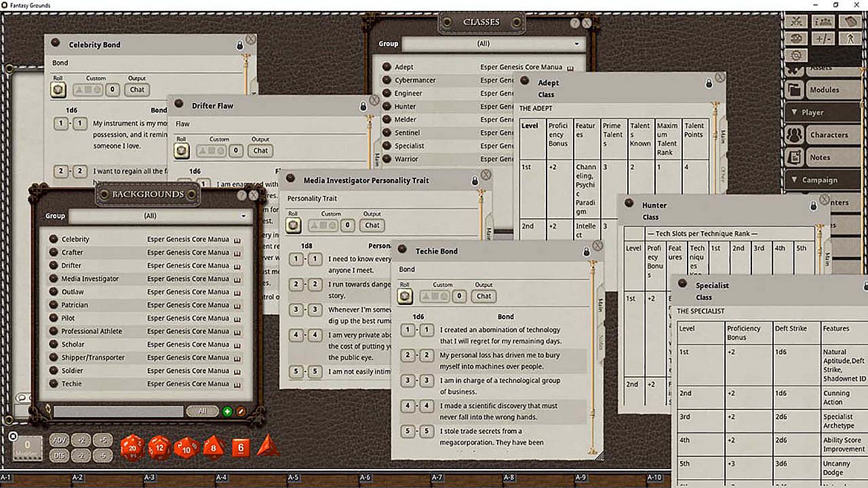Select Sentinel in the Classes list
This screenshot has width=868, height=488.
[x=407, y=133]
